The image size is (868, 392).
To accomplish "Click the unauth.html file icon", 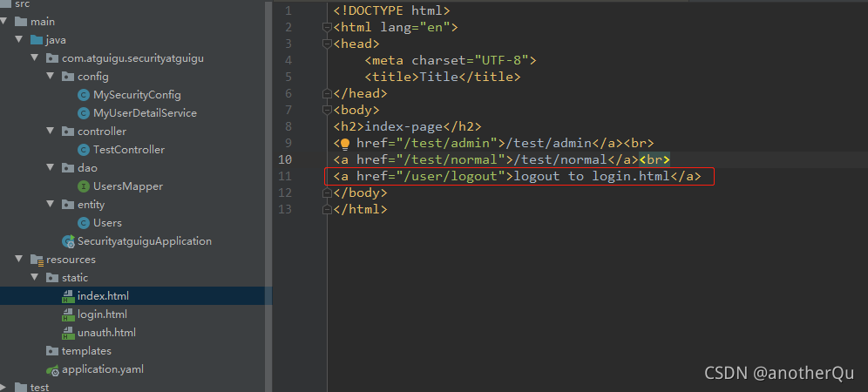I will [68, 333].
